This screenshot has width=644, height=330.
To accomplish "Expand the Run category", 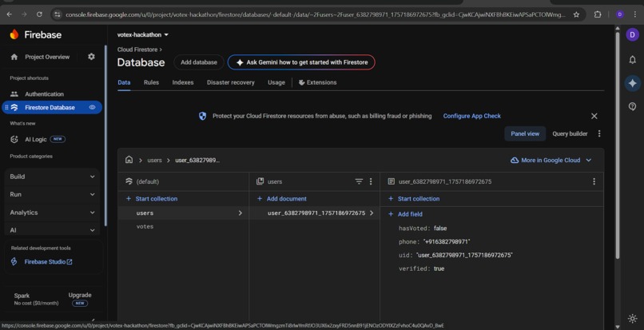I will click(52, 194).
